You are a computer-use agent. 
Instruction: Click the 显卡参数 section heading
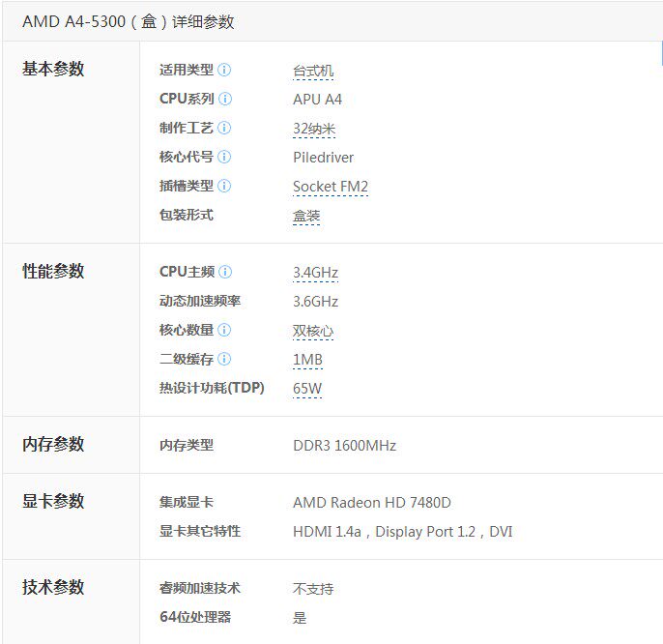point(53,502)
